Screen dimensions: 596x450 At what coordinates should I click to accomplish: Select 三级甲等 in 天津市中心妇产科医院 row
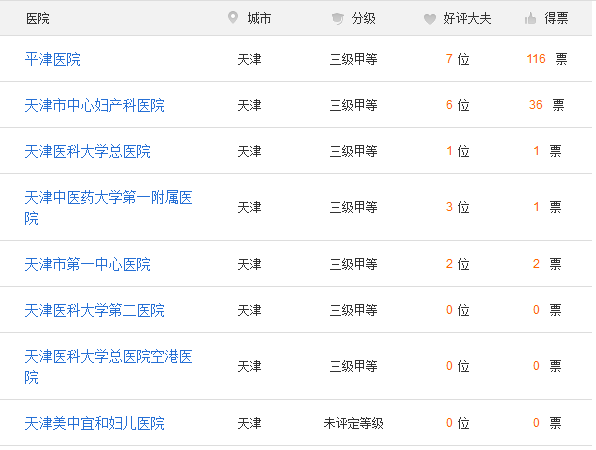pyautogui.click(x=353, y=105)
